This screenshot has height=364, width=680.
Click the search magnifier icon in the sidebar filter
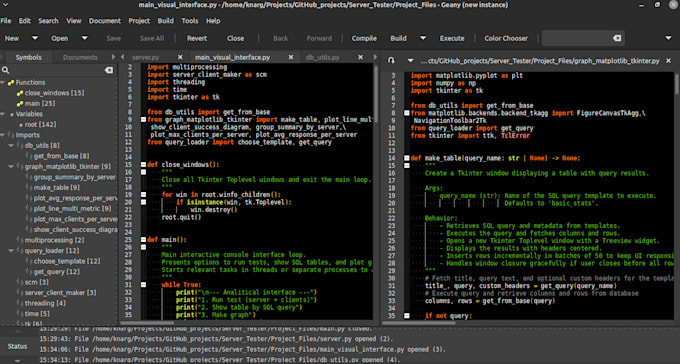pos(6,70)
